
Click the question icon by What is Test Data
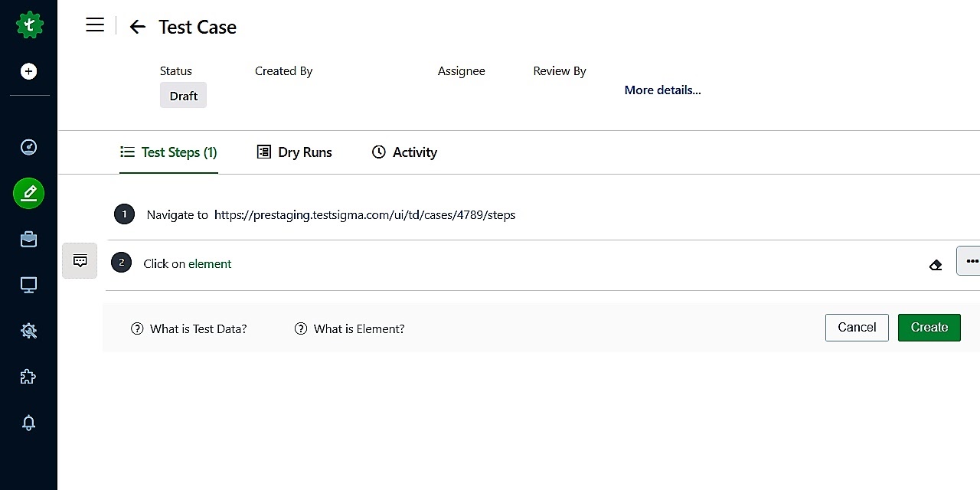[137, 328]
